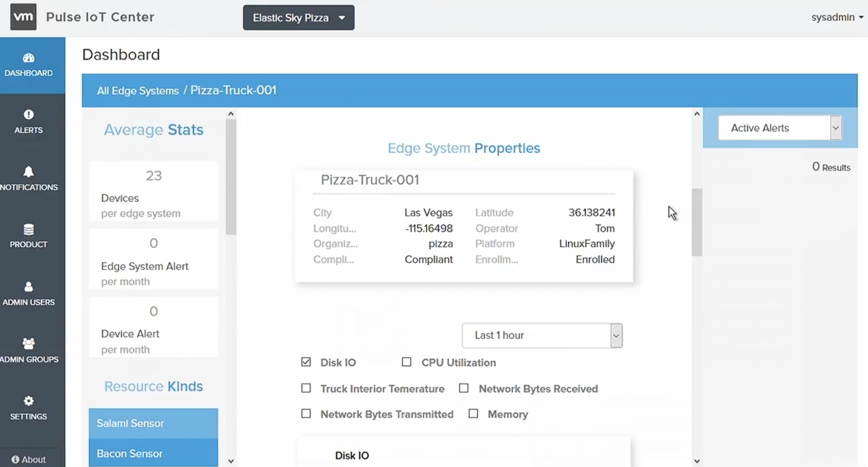Screen dimensions: 868x467
Task: Click the VMware vm logo icon
Action: (x=23, y=17)
